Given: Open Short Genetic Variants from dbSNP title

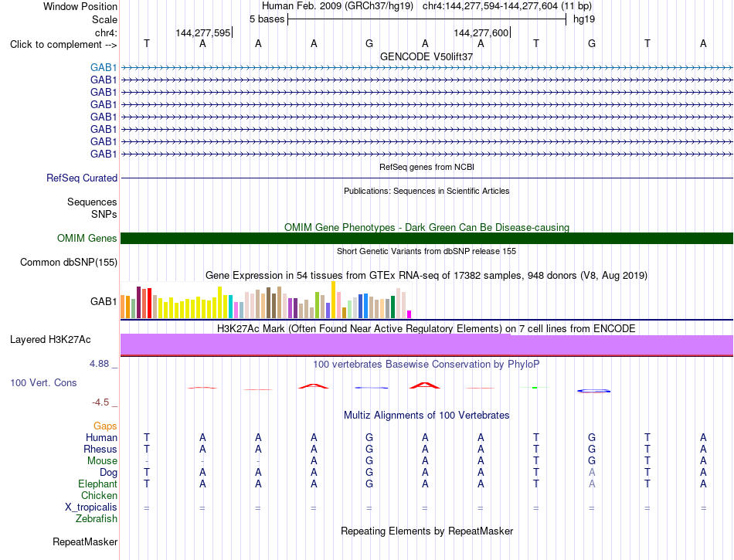Looking at the screenshot, I should [426, 251].
